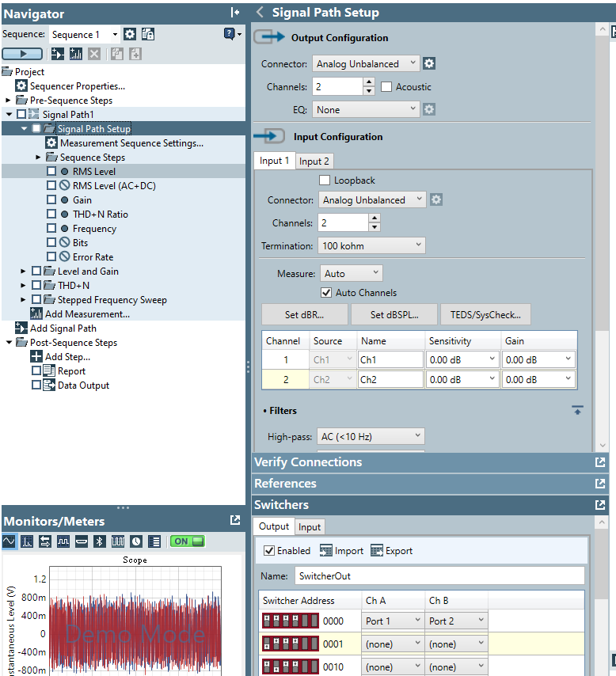
Task: Switch to the Input 2 tab
Action: pos(314,161)
